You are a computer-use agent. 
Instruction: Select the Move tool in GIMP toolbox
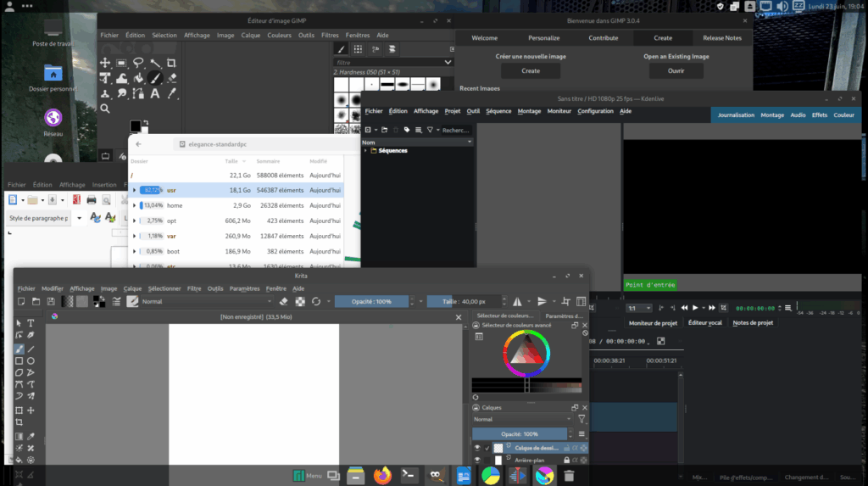pyautogui.click(x=105, y=63)
